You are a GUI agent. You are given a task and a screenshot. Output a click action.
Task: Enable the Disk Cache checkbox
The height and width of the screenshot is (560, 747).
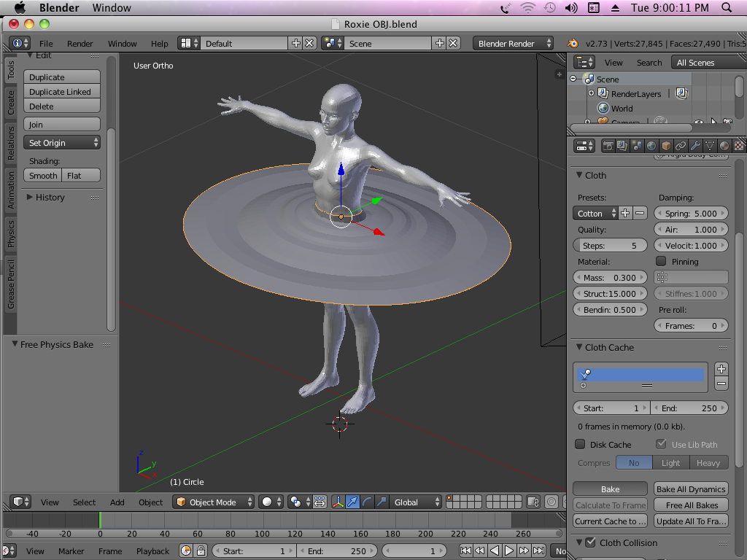pos(580,444)
